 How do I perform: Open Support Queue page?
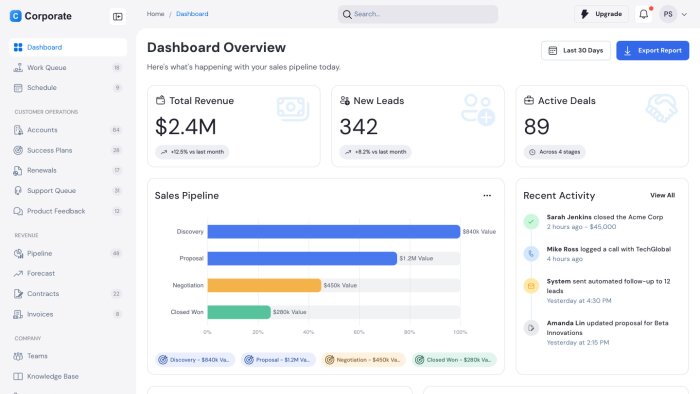[68, 191]
